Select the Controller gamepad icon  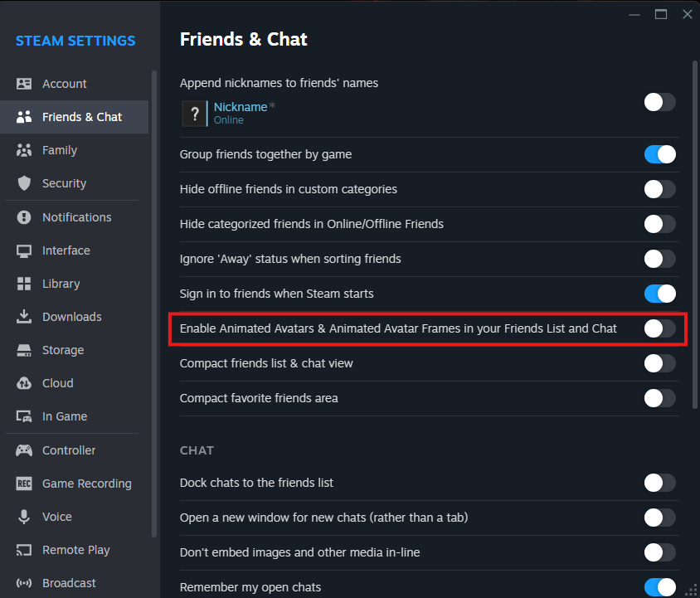tap(24, 450)
